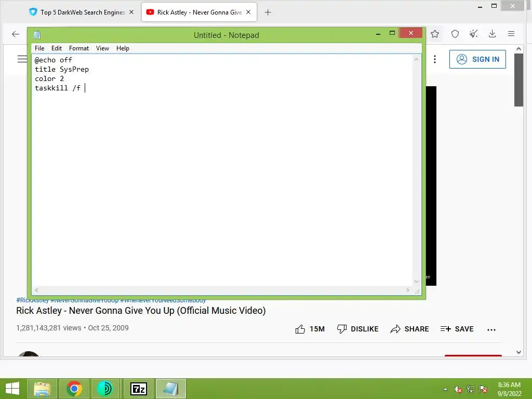Open a new browser tab with plus

point(268,12)
